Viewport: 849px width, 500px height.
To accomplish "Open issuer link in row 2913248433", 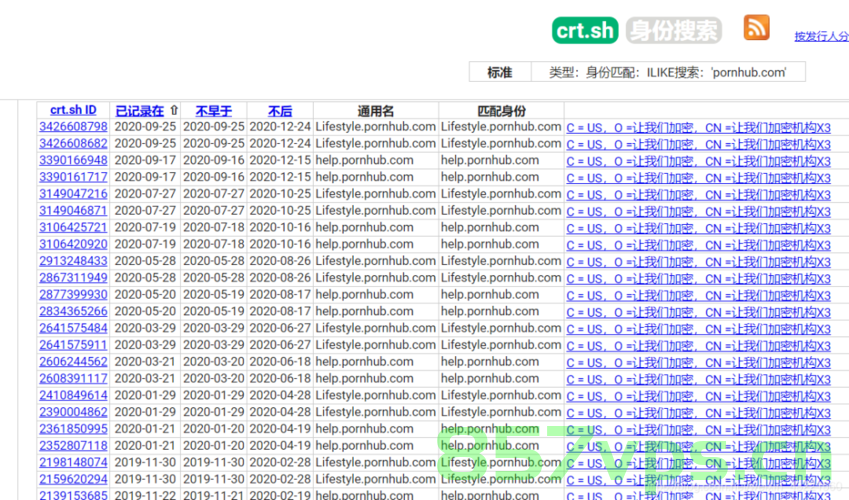I will click(x=698, y=262).
